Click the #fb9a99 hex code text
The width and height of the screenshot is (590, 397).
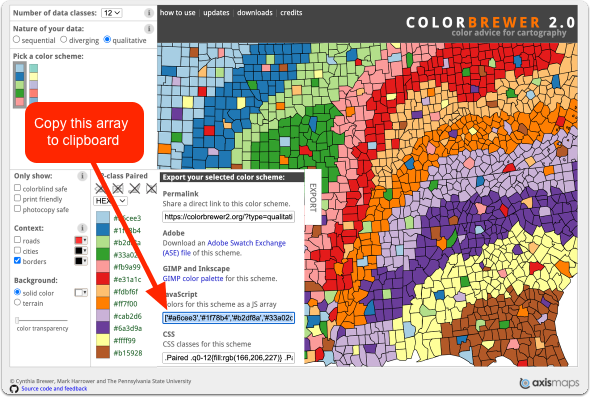(127, 267)
